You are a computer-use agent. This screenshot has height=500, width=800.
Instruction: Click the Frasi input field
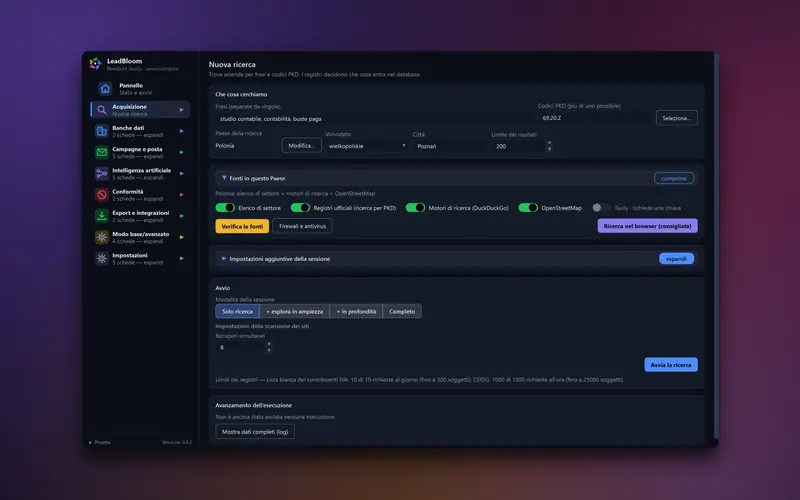point(374,118)
